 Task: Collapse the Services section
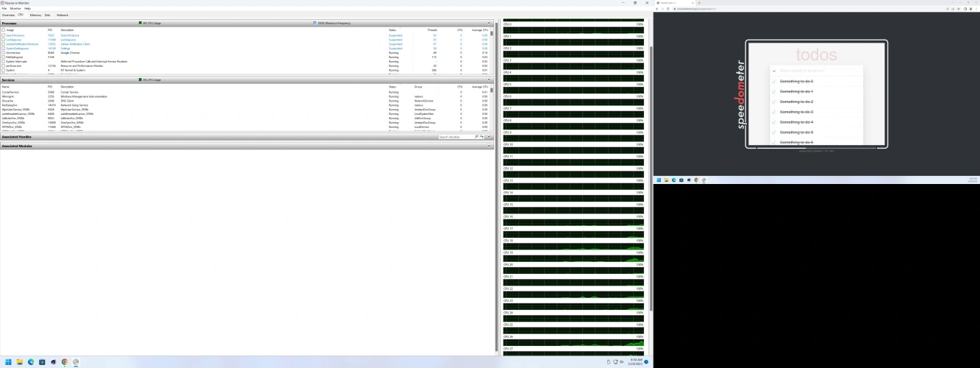pyautogui.click(x=489, y=80)
